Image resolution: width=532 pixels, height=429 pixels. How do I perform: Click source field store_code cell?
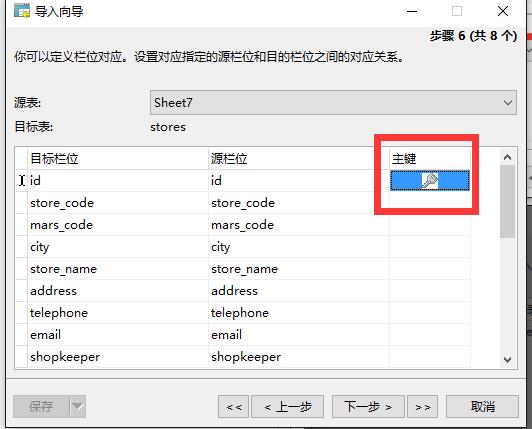[299, 203]
